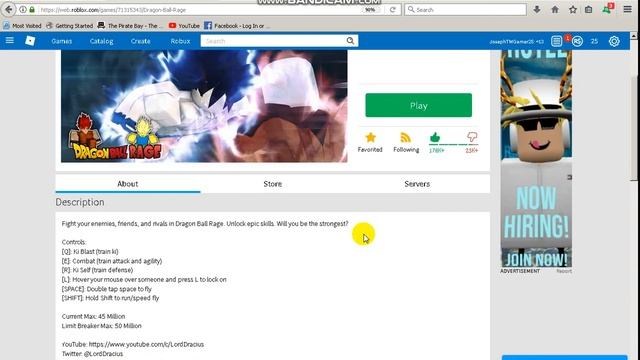Switch to the Store tab
This screenshot has height=360, width=640.
click(273, 184)
